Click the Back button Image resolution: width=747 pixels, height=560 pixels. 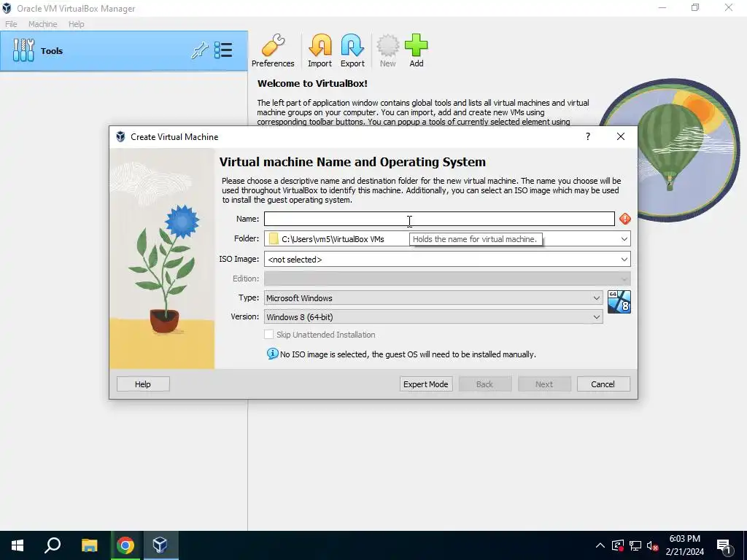point(485,384)
